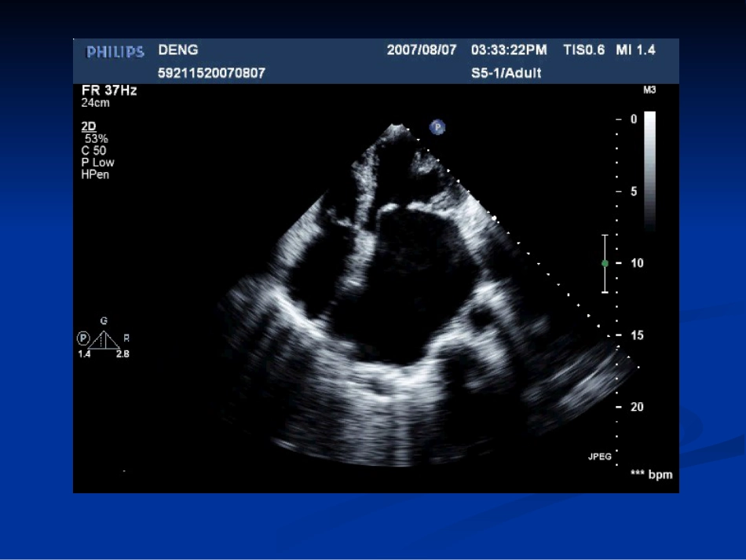Click the PHILIPS logo

click(x=115, y=52)
